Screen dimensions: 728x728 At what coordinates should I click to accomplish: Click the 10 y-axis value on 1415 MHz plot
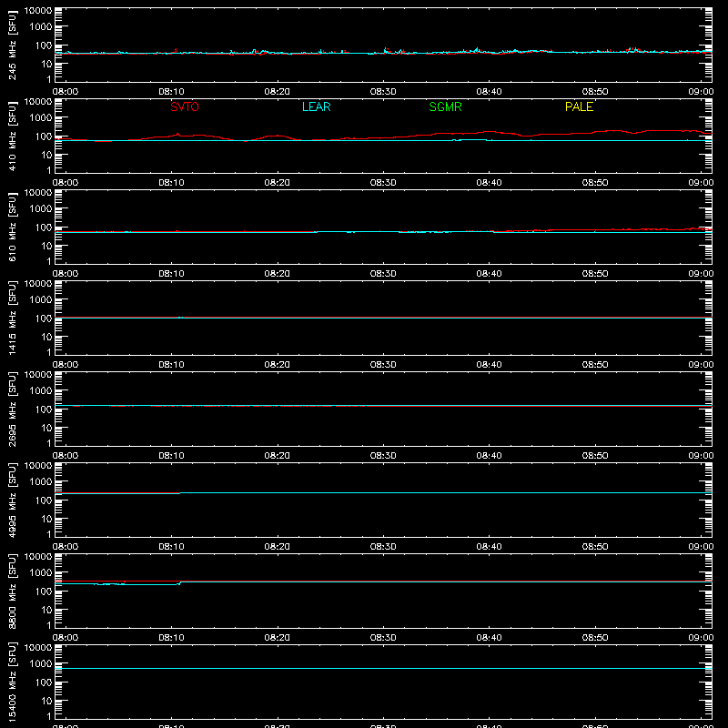[x=46, y=337]
